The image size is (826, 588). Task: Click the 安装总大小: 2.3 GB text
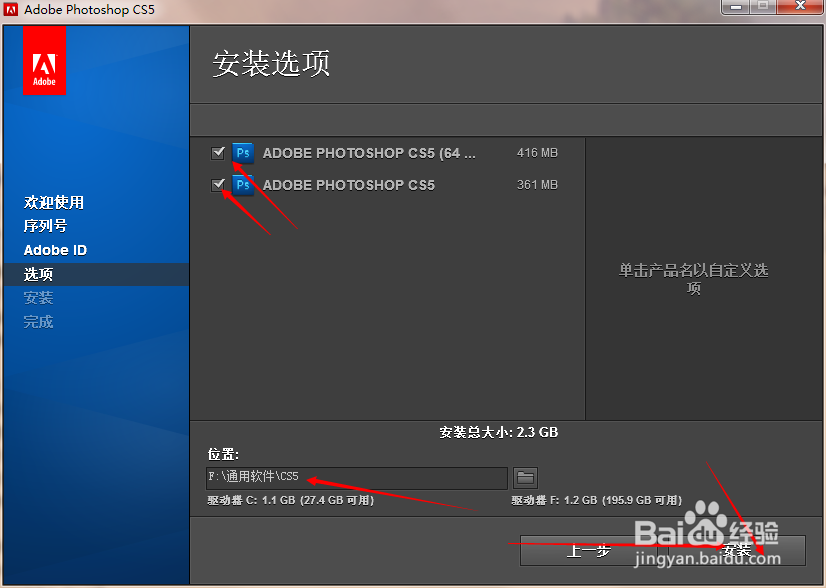coord(499,433)
